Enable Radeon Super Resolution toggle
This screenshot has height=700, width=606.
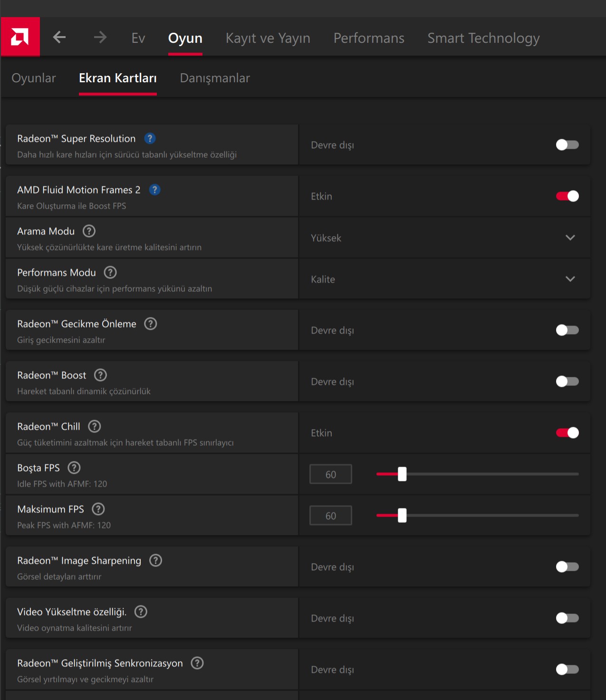[x=567, y=144]
